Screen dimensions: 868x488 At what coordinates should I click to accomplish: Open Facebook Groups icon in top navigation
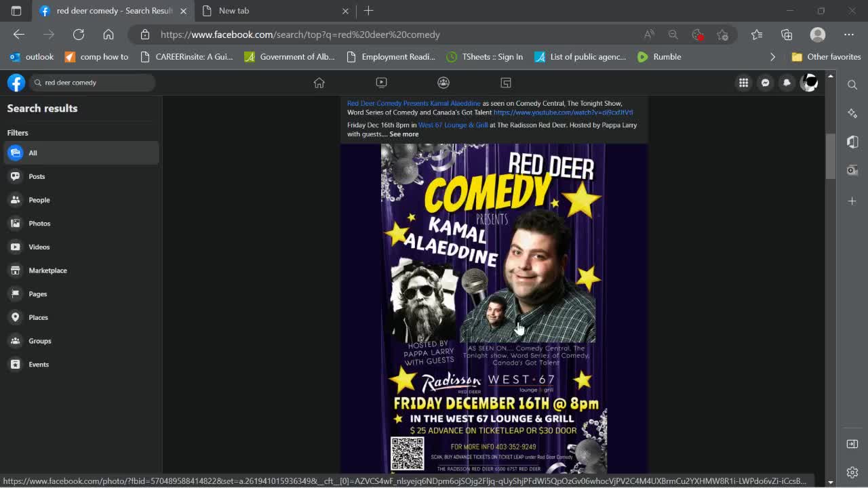pos(443,83)
